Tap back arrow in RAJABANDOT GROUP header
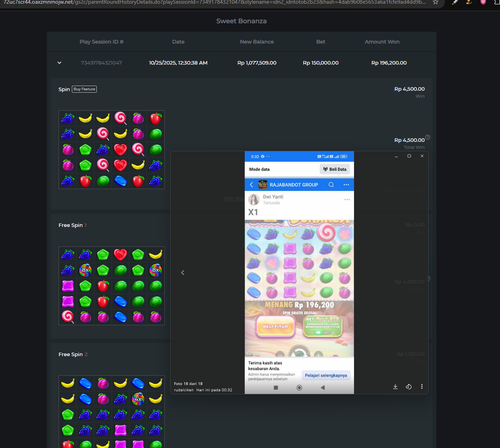This screenshot has width=500, height=448. [x=252, y=185]
